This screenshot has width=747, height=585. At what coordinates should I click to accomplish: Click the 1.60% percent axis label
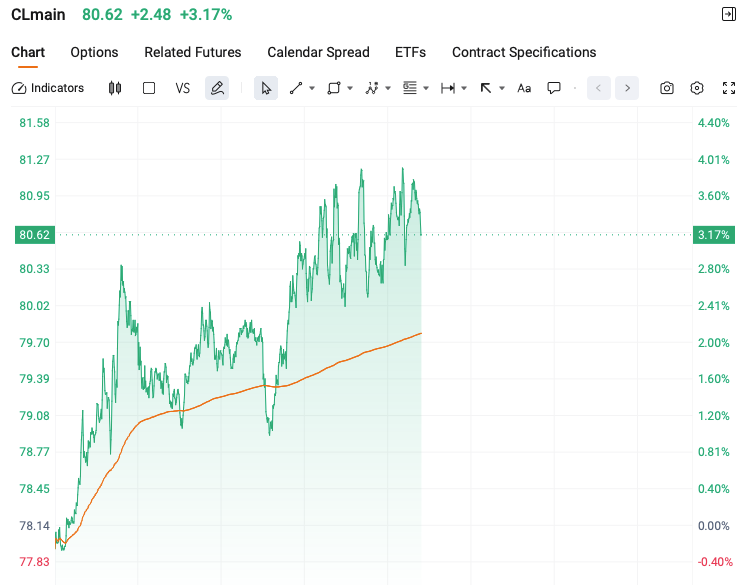tap(714, 379)
